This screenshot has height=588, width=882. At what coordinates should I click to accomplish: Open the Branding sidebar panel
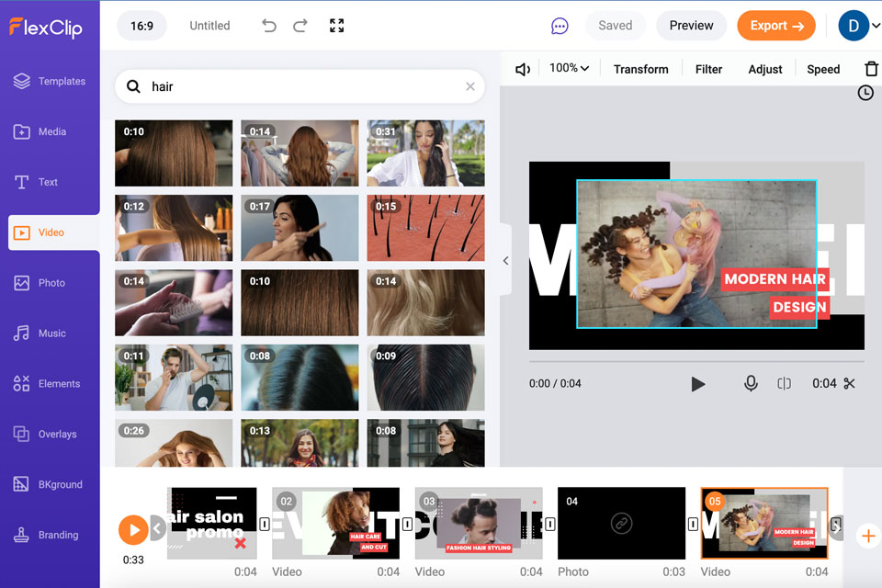pos(46,535)
